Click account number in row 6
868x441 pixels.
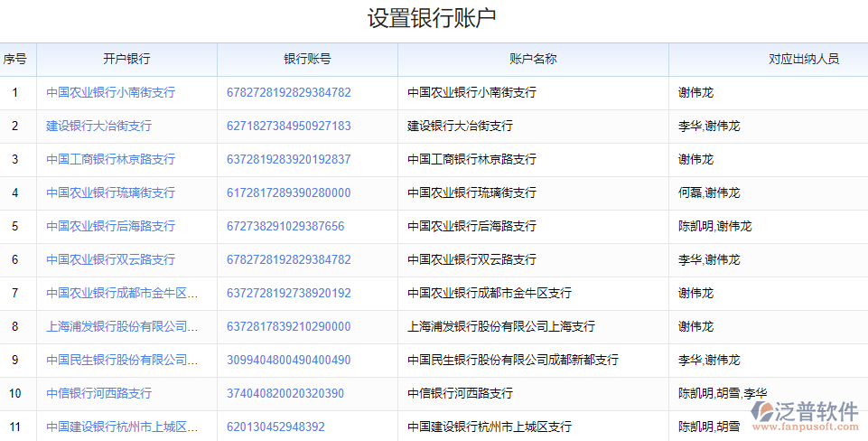coord(288,259)
